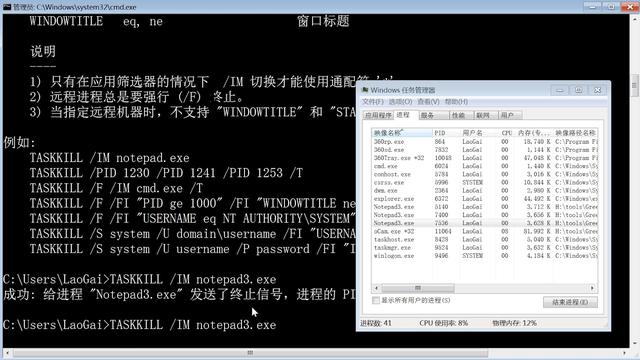Click the 说明 heading in cmd
This screenshot has width=640, height=360.
click(43, 51)
